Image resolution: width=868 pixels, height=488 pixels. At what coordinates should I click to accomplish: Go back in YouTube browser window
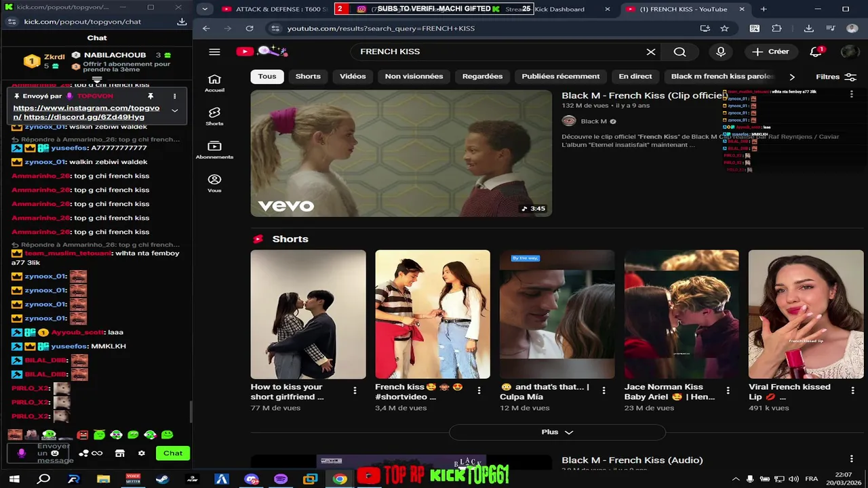tap(206, 28)
